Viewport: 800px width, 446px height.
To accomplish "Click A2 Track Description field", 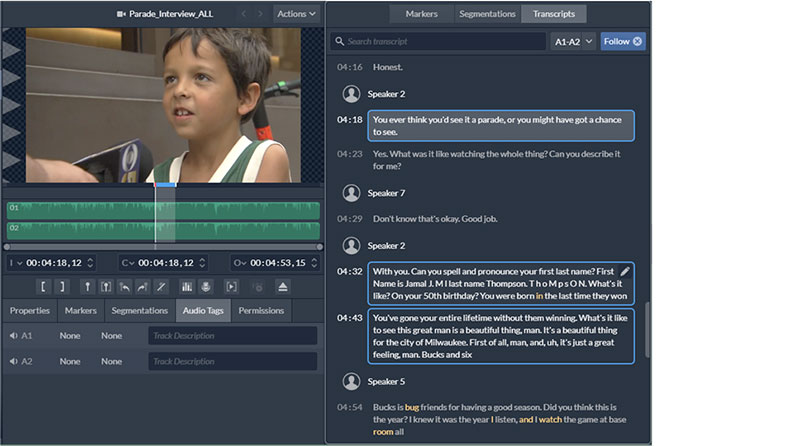I will pyautogui.click(x=233, y=361).
